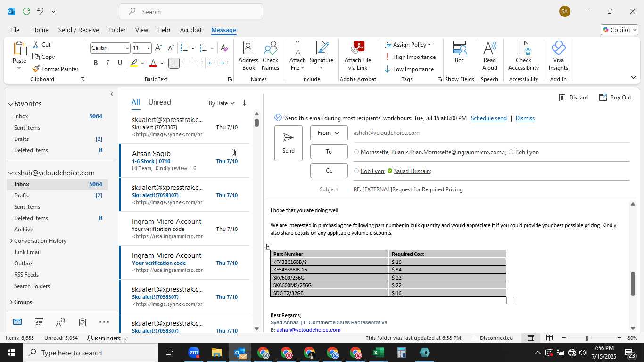Expand the Groups section

pyautogui.click(x=10, y=302)
